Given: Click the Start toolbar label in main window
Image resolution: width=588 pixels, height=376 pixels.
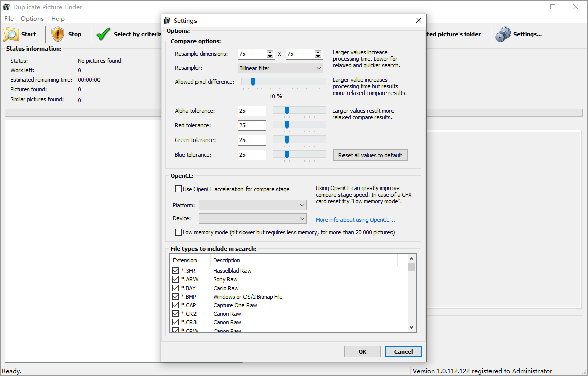Looking at the screenshot, I should [x=28, y=34].
